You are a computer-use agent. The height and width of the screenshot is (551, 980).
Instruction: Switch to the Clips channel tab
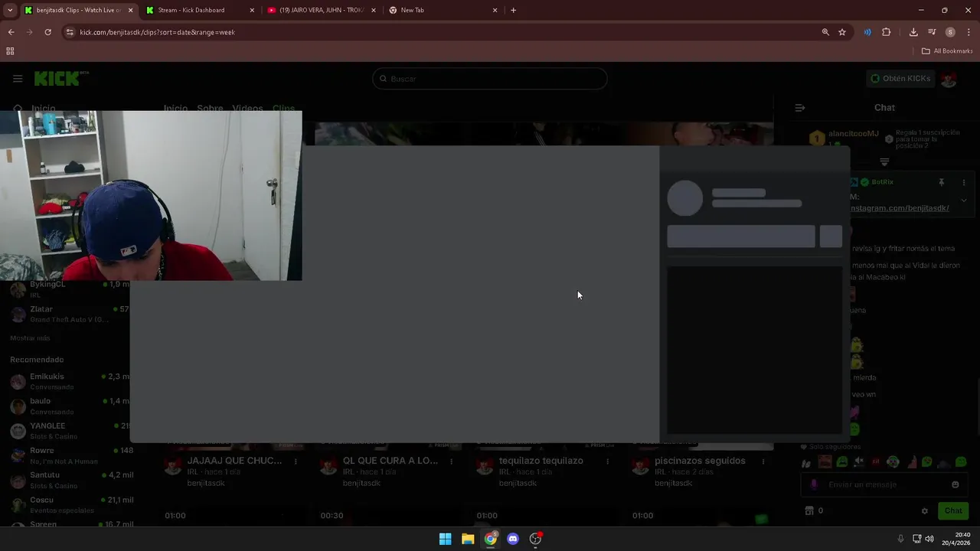pyautogui.click(x=283, y=109)
